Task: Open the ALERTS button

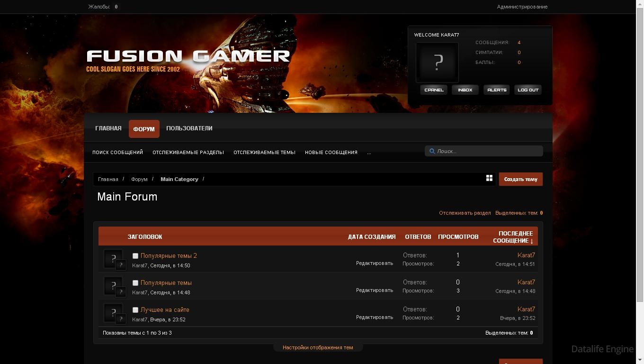Action: [x=497, y=90]
